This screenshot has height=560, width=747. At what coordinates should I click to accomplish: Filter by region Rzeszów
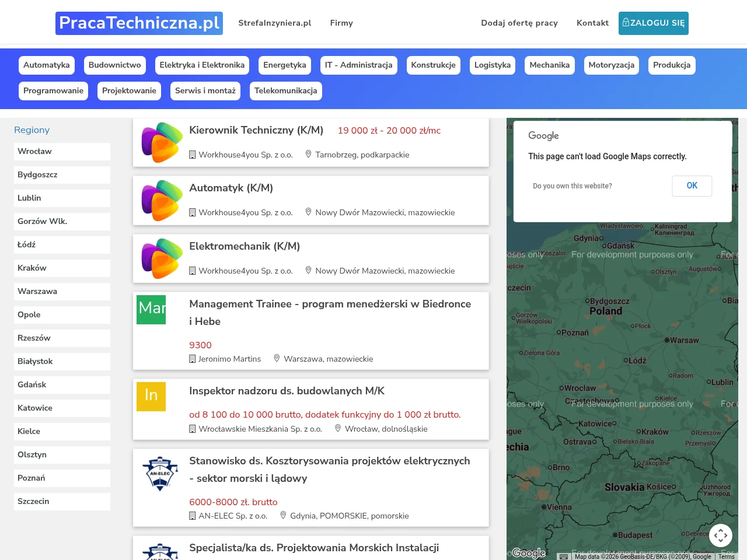[62, 338]
